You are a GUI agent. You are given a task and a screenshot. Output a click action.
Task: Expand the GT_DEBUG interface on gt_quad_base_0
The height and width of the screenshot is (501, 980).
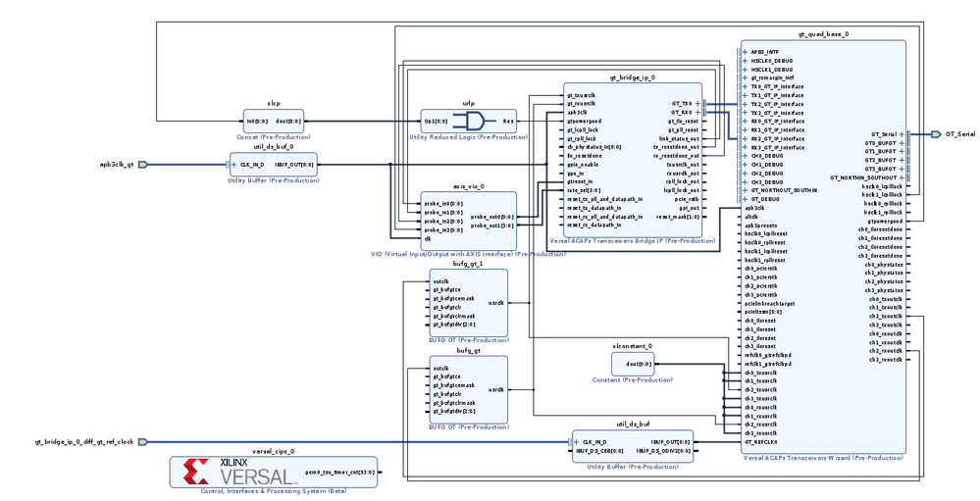744,199
